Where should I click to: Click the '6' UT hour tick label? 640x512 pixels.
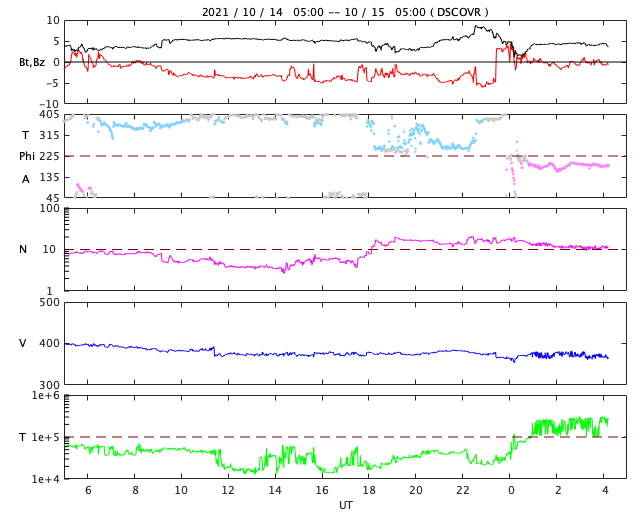88,490
